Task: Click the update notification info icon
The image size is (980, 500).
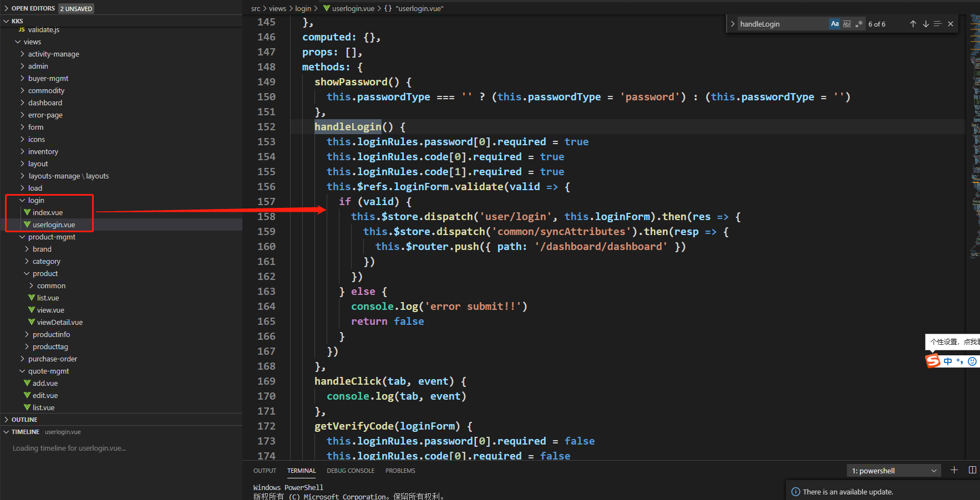Action: click(796, 492)
